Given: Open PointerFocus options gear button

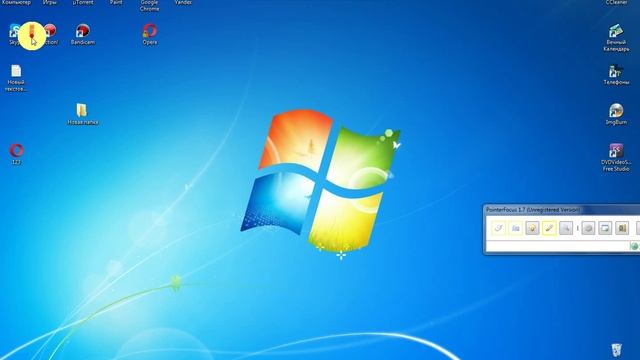Looking at the screenshot, I should pos(588,228).
